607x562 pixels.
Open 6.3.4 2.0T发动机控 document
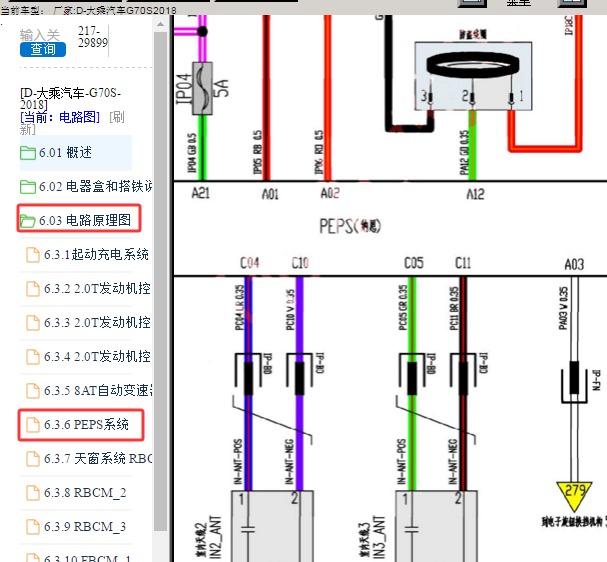(88, 356)
